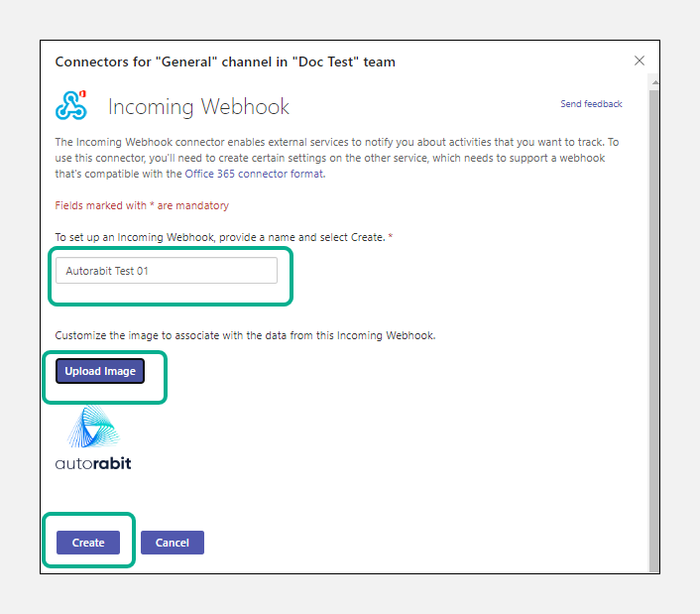Click the Incoming Webhook connector icon
The image size is (700, 614).
tap(71, 105)
